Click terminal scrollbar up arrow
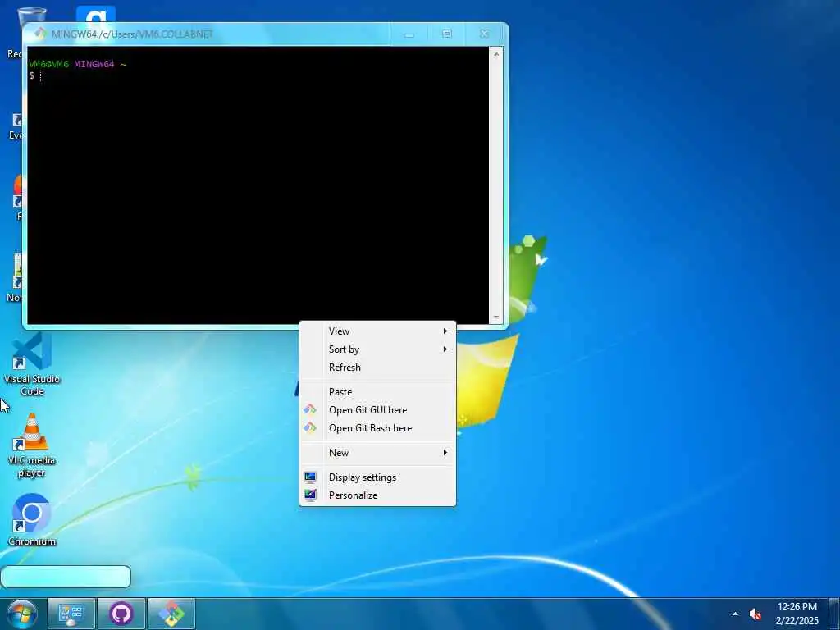 [496, 54]
